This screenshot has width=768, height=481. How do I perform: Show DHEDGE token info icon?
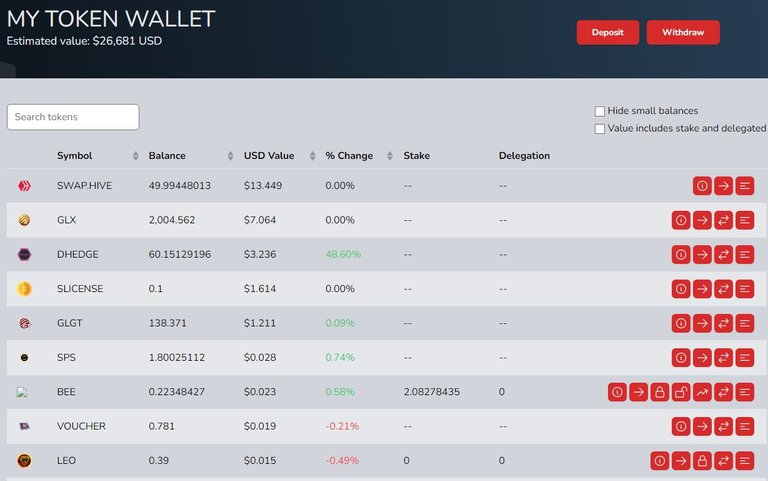pos(681,255)
